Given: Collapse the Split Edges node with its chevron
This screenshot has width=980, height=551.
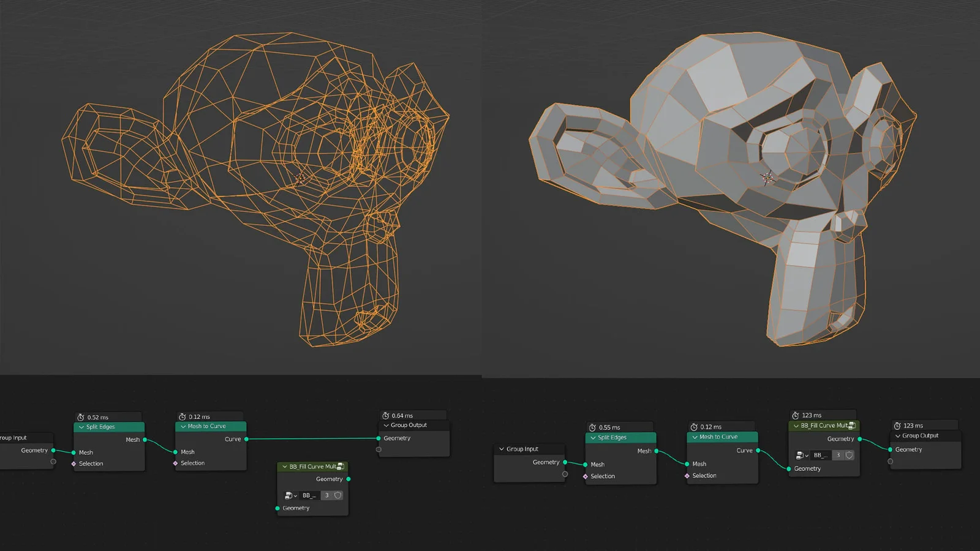Looking at the screenshot, I should (x=81, y=427).
